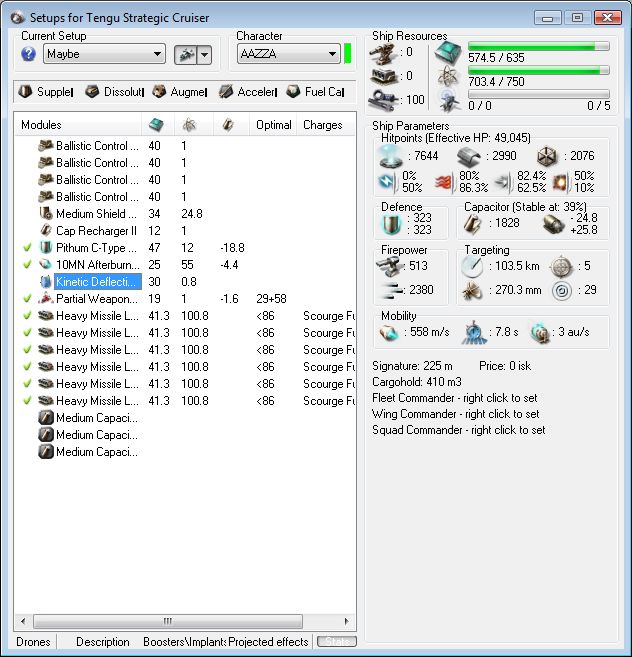Toggle the last Heavy Missile Launcher checkmark
Viewport: 632px width, 657px height.
click(x=27, y=401)
